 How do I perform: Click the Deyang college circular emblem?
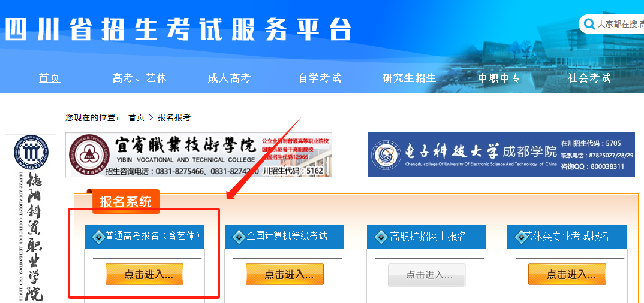(31, 153)
